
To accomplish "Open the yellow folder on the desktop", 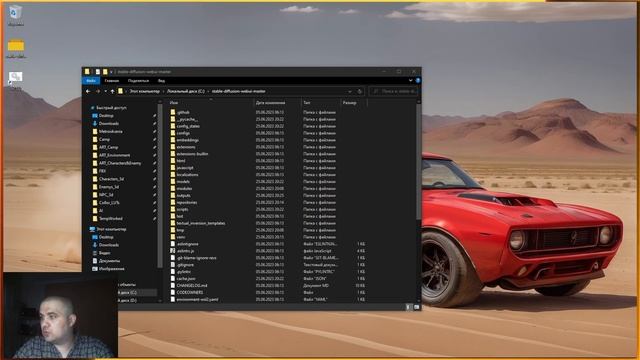I will coord(16,45).
